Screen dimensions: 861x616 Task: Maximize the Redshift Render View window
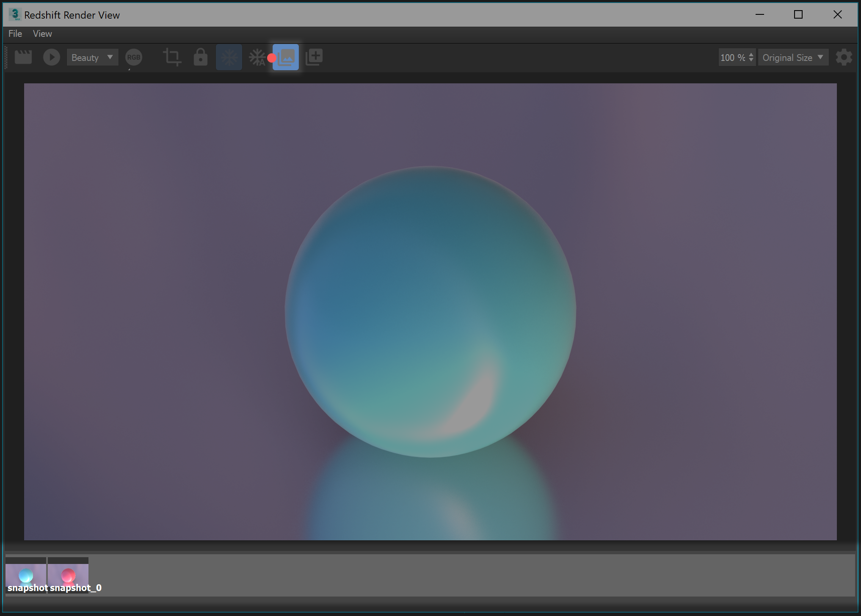tap(798, 14)
